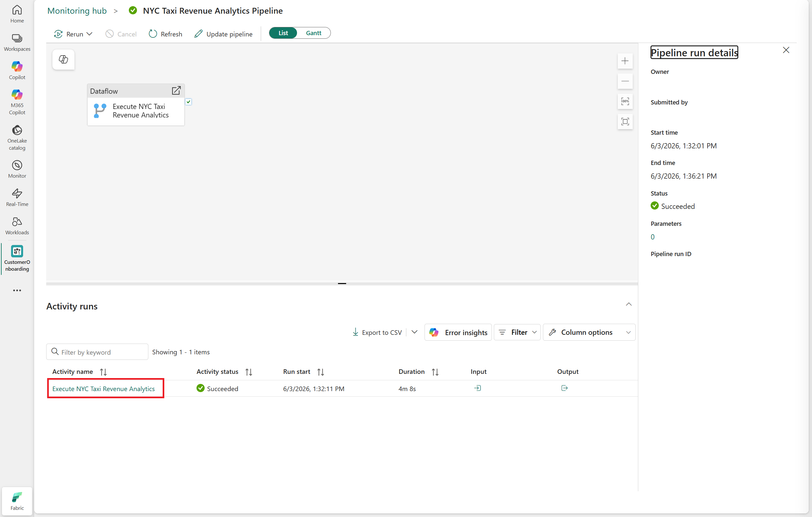The width and height of the screenshot is (812, 517).
Task: Select the Dataflow activity node on canvas
Action: coord(136,105)
